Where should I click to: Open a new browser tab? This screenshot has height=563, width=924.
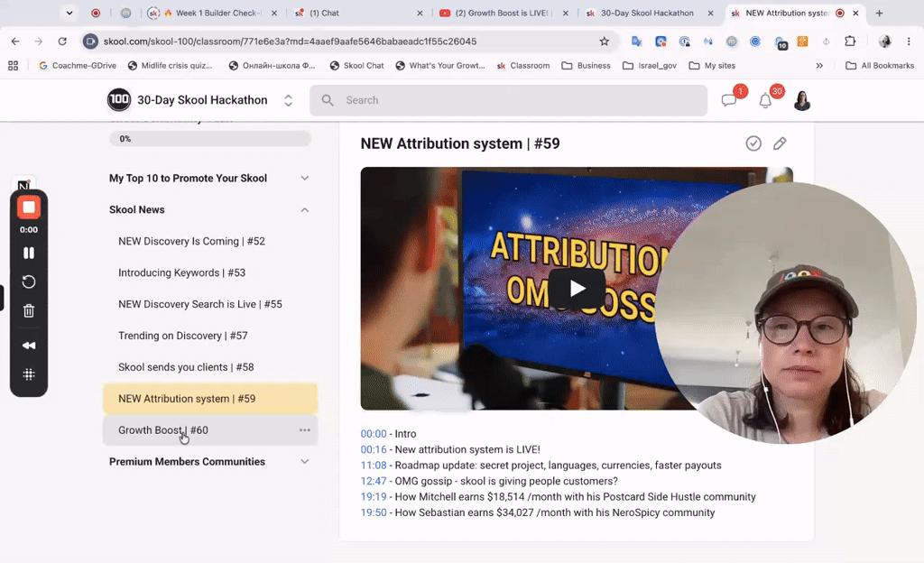pos(879,13)
